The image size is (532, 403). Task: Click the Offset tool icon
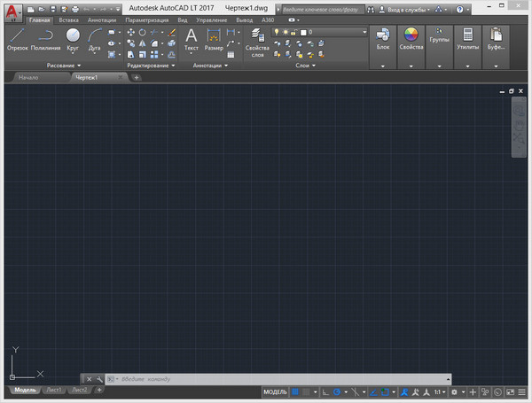(172, 54)
